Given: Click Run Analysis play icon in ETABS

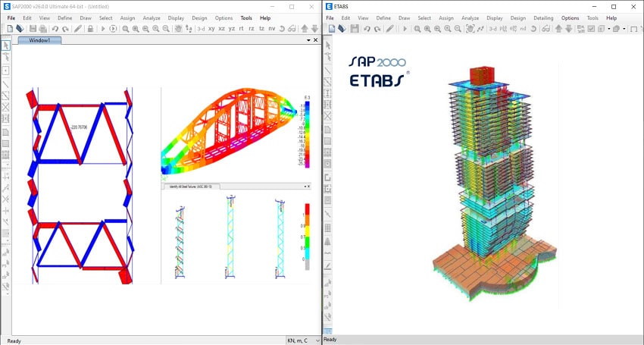Looking at the screenshot, I should pos(405,29).
